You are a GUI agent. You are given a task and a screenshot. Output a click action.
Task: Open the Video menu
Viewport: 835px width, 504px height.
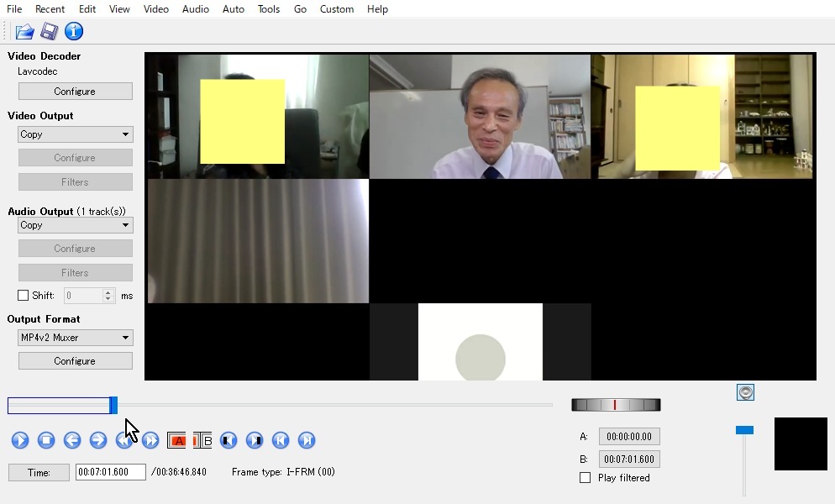[156, 9]
